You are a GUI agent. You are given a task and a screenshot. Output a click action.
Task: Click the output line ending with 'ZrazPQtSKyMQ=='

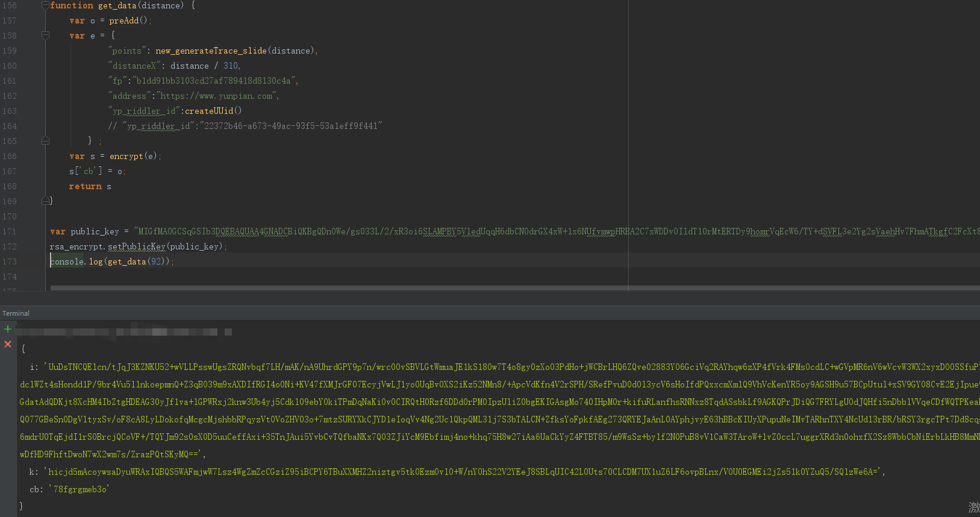point(112,454)
